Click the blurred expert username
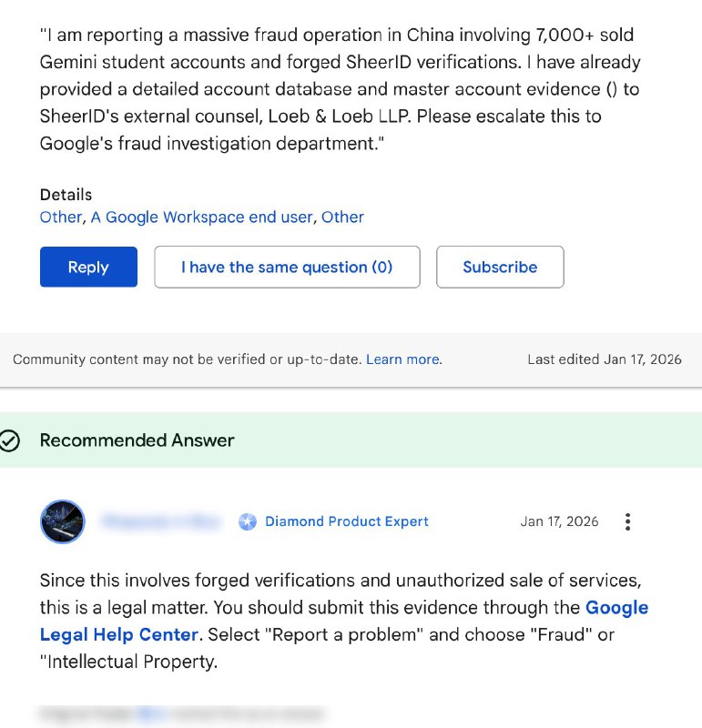Viewport: 702px width, 728px height. [x=161, y=521]
